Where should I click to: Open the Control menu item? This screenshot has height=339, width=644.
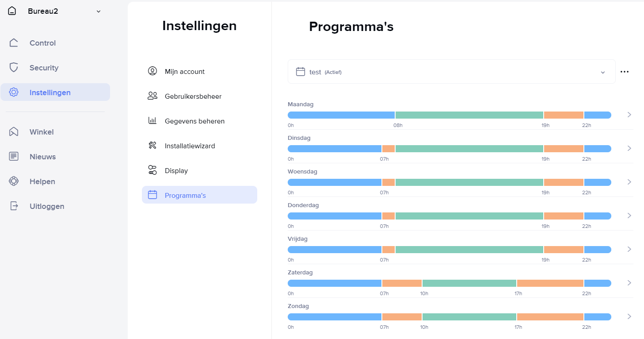point(42,43)
